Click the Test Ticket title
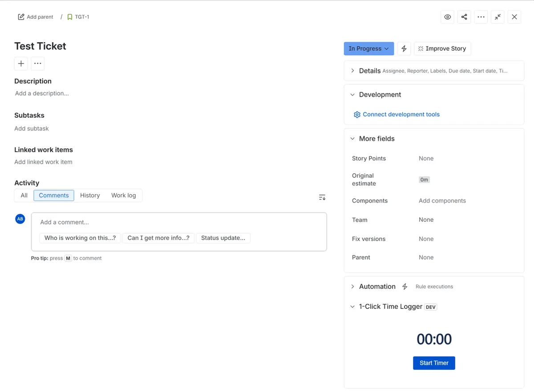This screenshot has width=534, height=392. point(40,46)
